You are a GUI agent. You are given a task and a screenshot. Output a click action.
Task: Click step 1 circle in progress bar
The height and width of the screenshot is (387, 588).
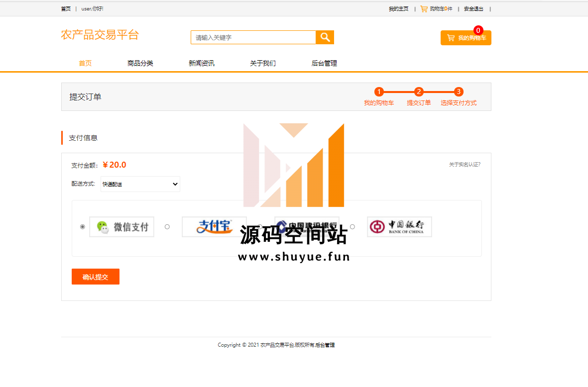(379, 92)
